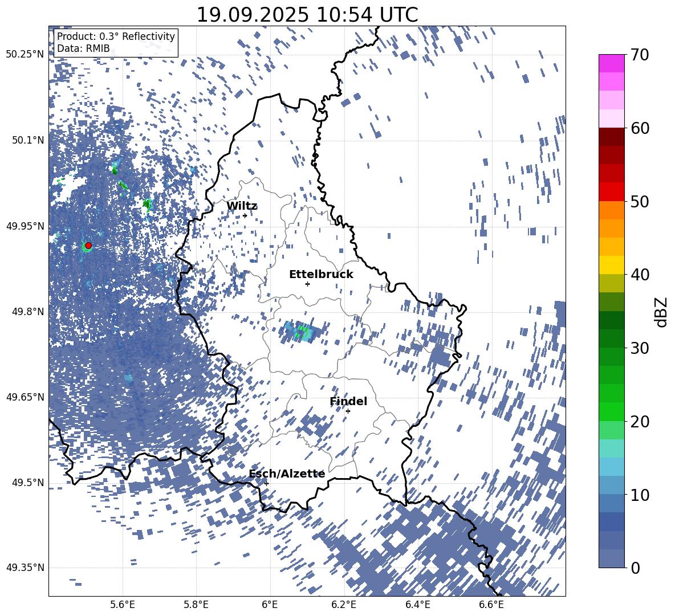675x616 pixels.
Task: Click the longitude label 6.4°E
Action: click(417, 605)
